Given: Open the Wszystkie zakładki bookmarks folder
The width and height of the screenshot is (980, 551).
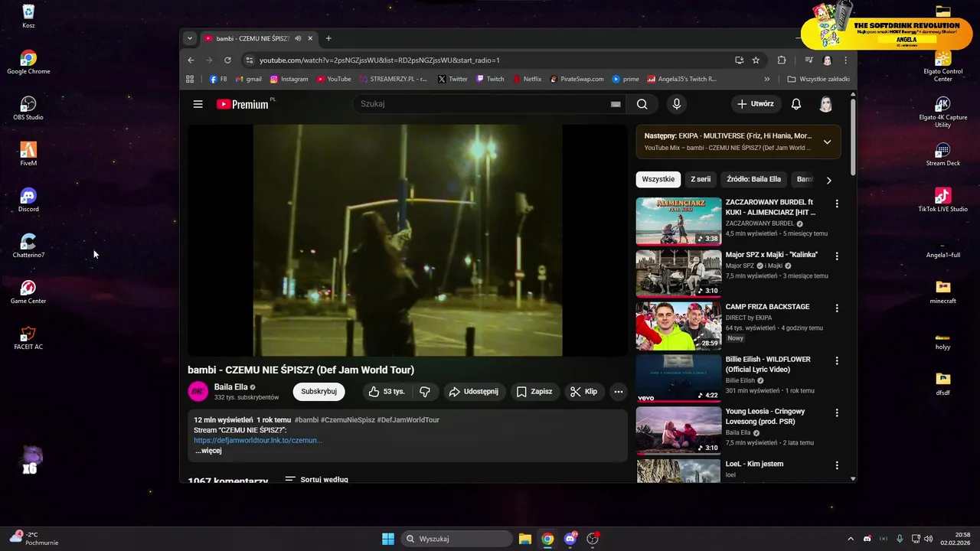Looking at the screenshot, I should point(818,79).
